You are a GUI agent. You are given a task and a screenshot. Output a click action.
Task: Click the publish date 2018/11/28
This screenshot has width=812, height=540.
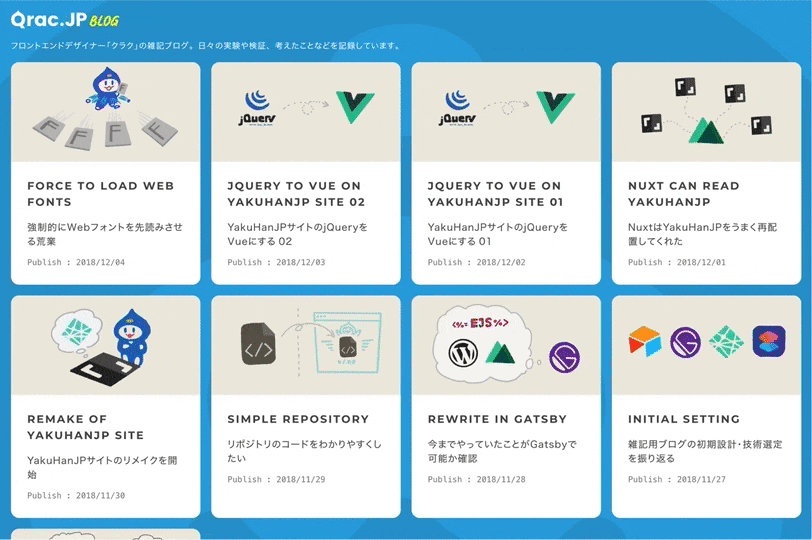501,479
